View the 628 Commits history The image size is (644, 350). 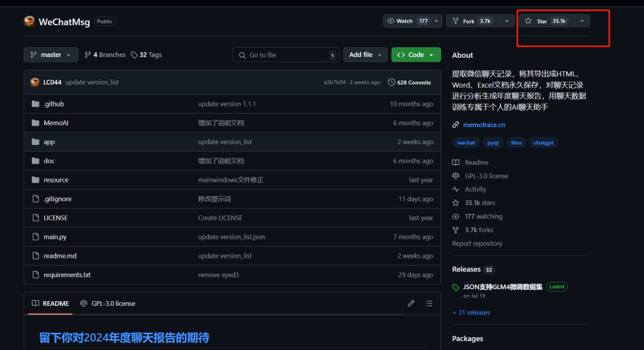410,82
